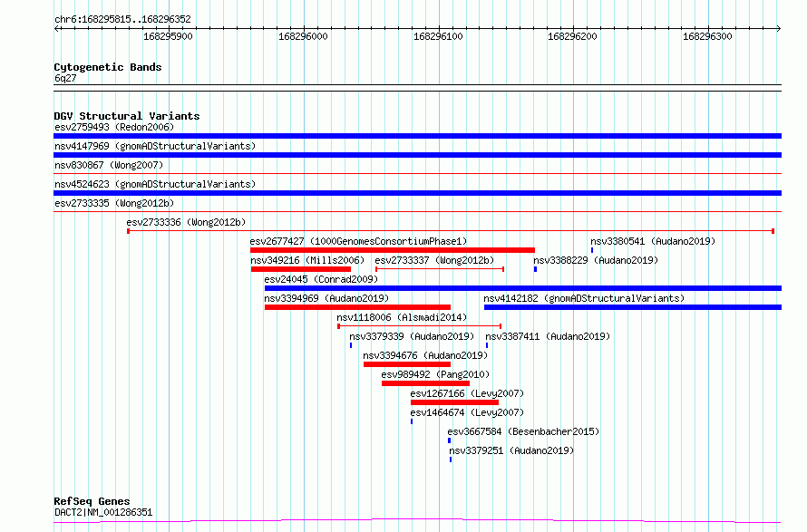Click ruler position 168296200
The image size is (807, 532).
[573, 36]
